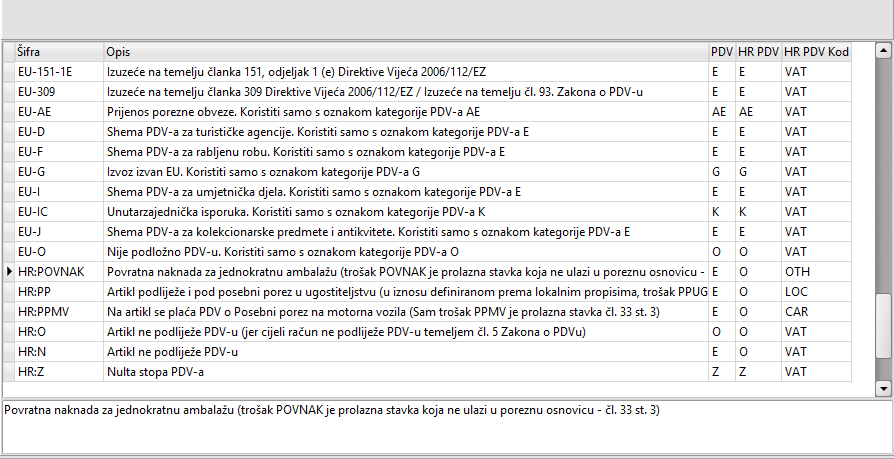Click the HR PDV Kod column header
894x459 pixels.
click(x=816, y=50)
